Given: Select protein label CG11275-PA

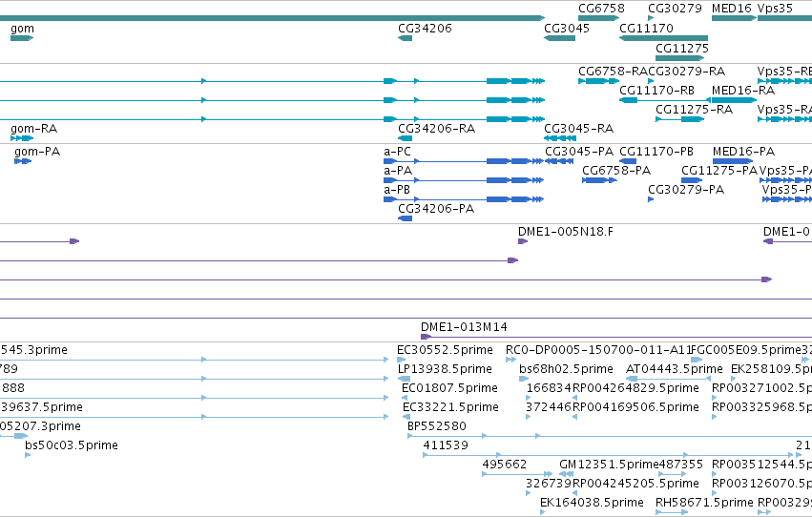Looking at the screenshot, I should point(719,171).
